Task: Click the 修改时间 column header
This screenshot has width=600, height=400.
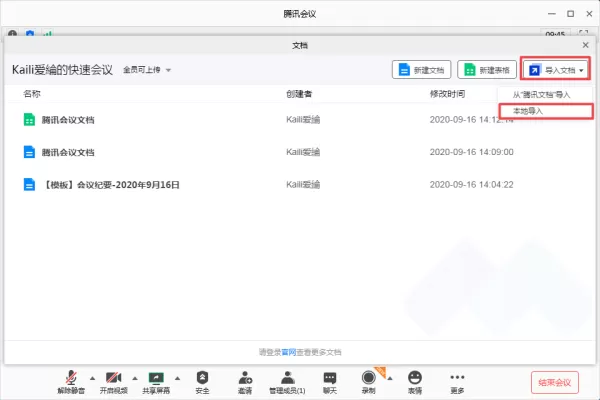Action: pos(447,94)
